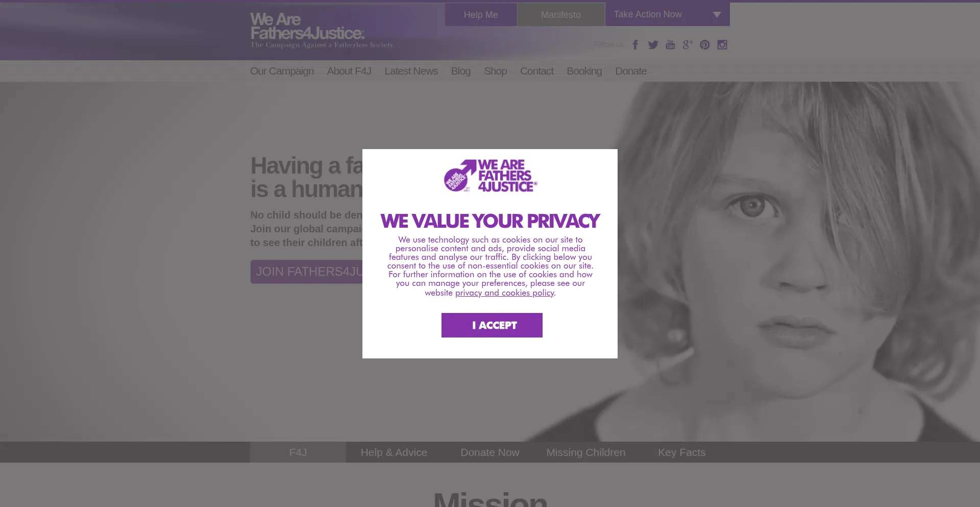Open the Google Plus icon
The image size is (980, 507).
point(688,45)
